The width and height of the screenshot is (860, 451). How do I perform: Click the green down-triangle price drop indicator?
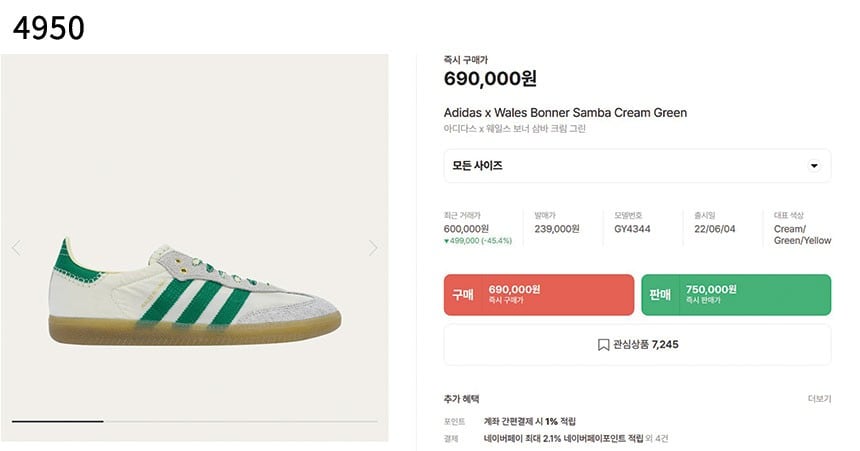[x=446, y=241]
